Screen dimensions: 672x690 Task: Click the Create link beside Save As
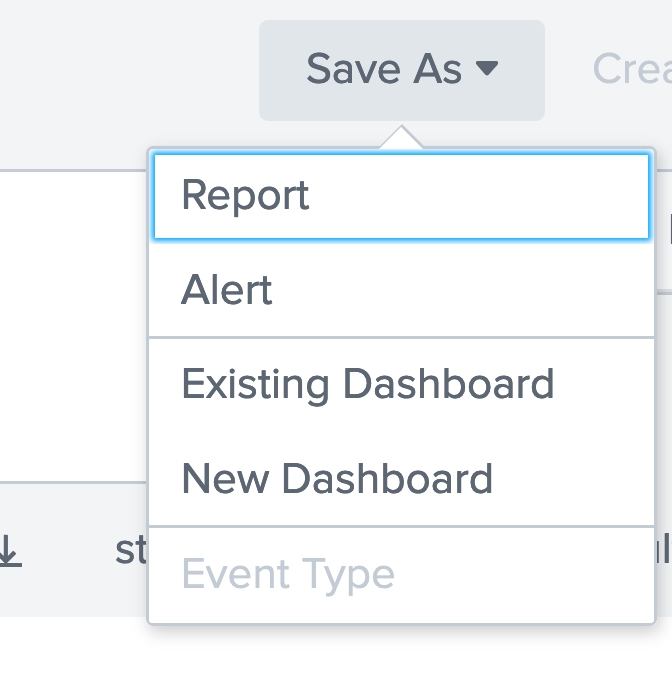tap(632, 69)
